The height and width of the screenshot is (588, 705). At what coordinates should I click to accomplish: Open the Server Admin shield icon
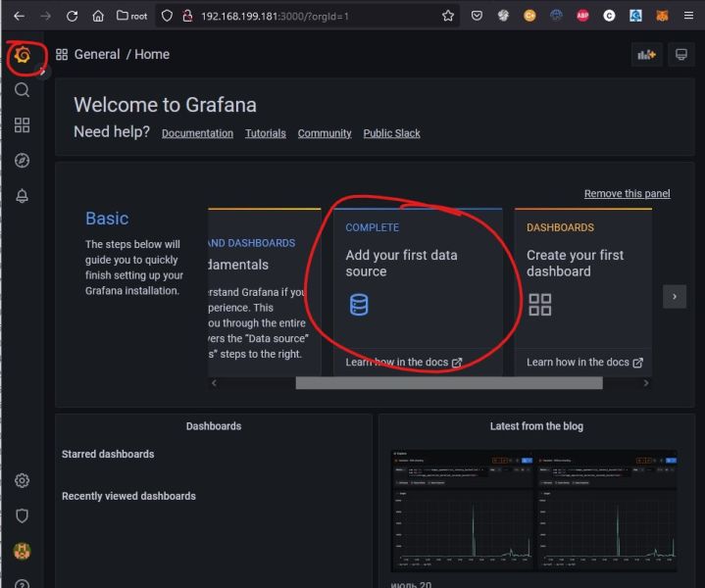22,515
